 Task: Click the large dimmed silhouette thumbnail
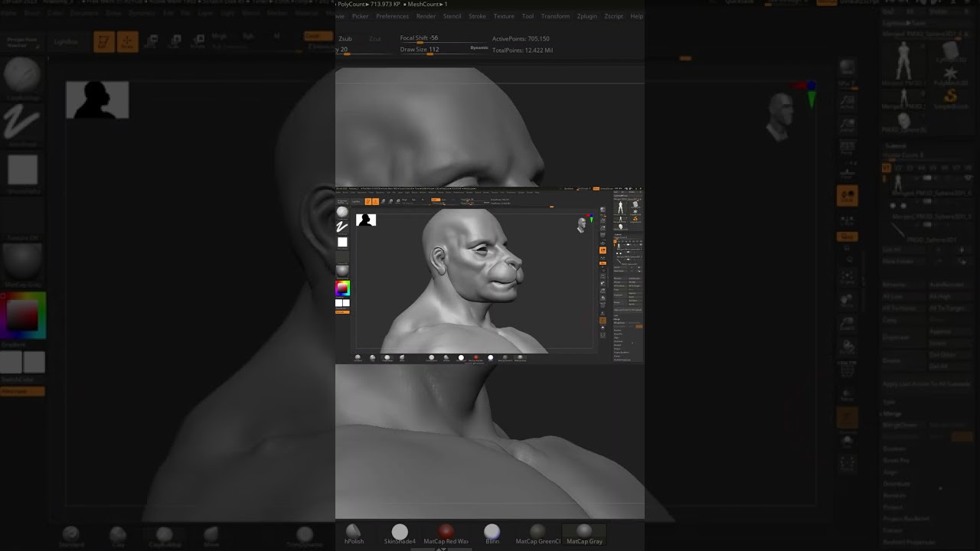tap(97, 99)
